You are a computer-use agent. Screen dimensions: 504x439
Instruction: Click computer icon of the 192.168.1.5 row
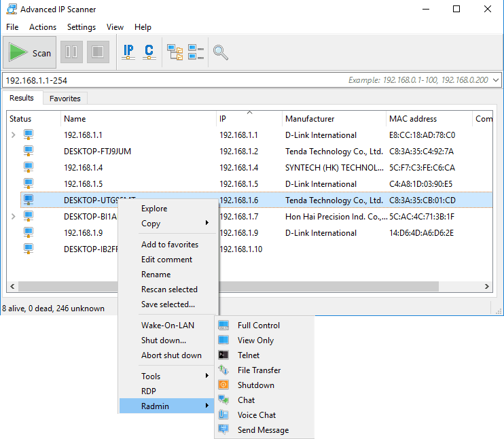click(29, 183)
